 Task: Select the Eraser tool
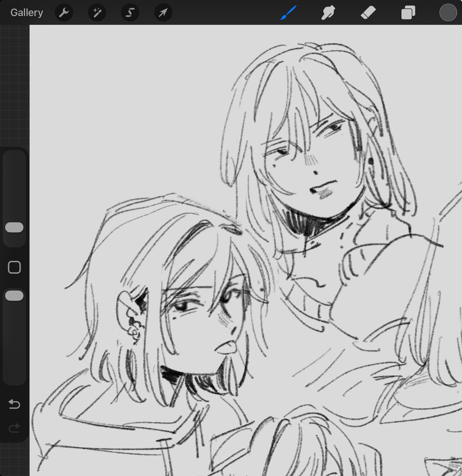368,13
